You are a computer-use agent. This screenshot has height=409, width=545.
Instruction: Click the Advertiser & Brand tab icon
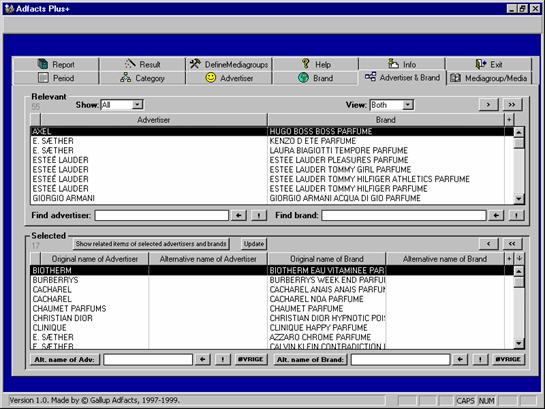370,77
